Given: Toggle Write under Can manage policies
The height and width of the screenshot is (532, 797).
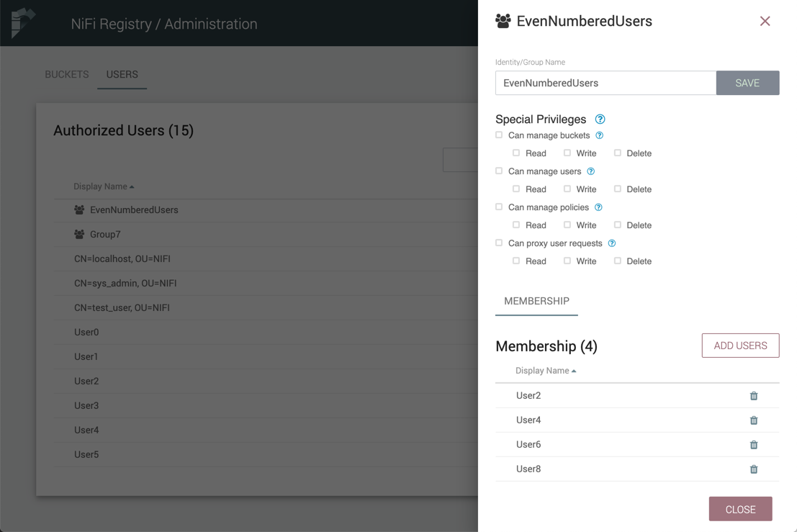Looking at the screenshot, I should click(x=567, y=225).
